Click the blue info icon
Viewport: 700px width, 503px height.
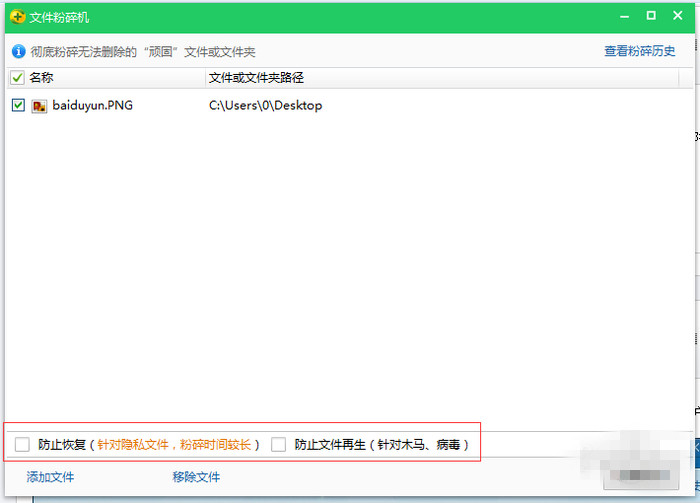[18, 51]
